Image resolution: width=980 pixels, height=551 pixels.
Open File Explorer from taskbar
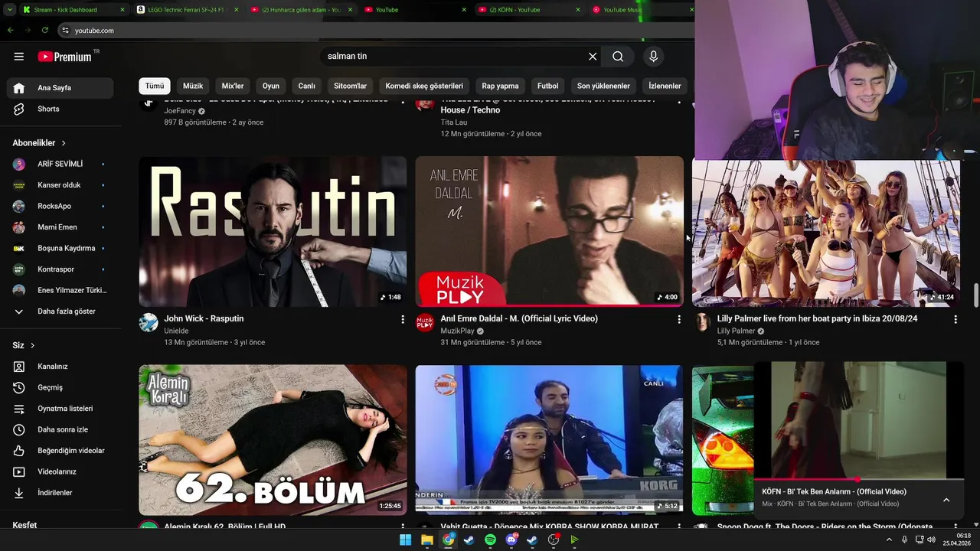(x=426, y=540)
